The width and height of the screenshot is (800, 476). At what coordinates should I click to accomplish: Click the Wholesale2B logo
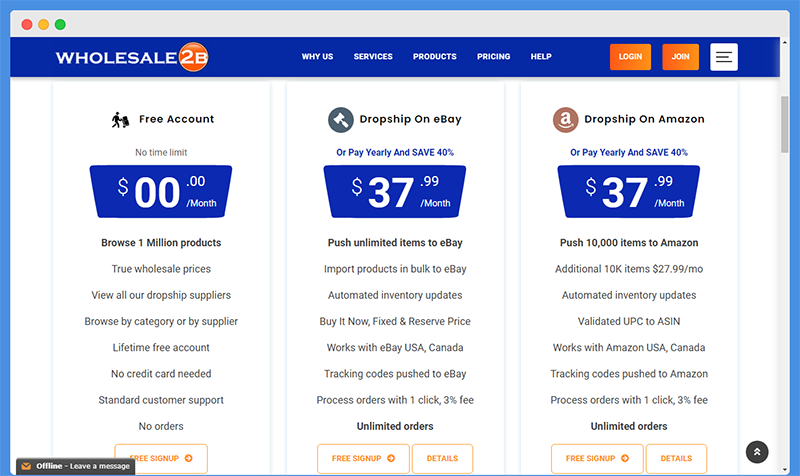pyautogui.click(x=132, y=57)
